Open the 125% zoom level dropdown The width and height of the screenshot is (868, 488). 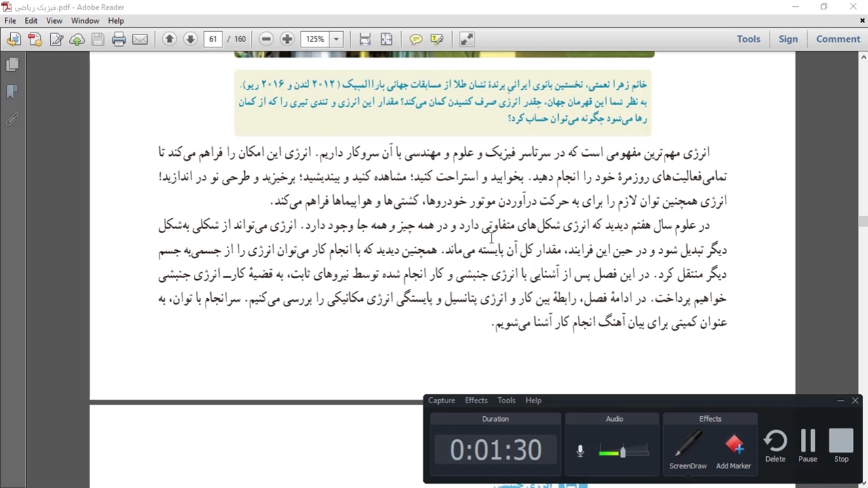point(336,39)
